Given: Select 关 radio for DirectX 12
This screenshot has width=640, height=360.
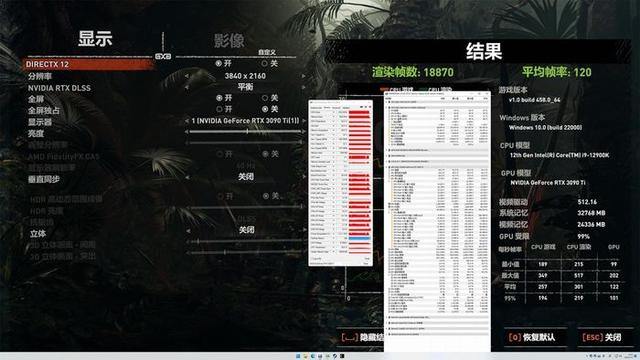Looking at the screenshot, I should tap(264, 63).
